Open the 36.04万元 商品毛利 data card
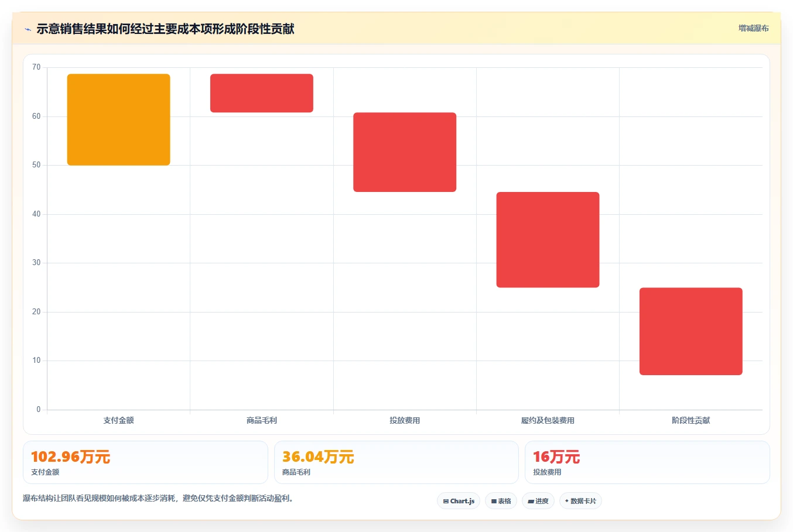This screenshot has height=532, width=793. (x=396, y=462)
